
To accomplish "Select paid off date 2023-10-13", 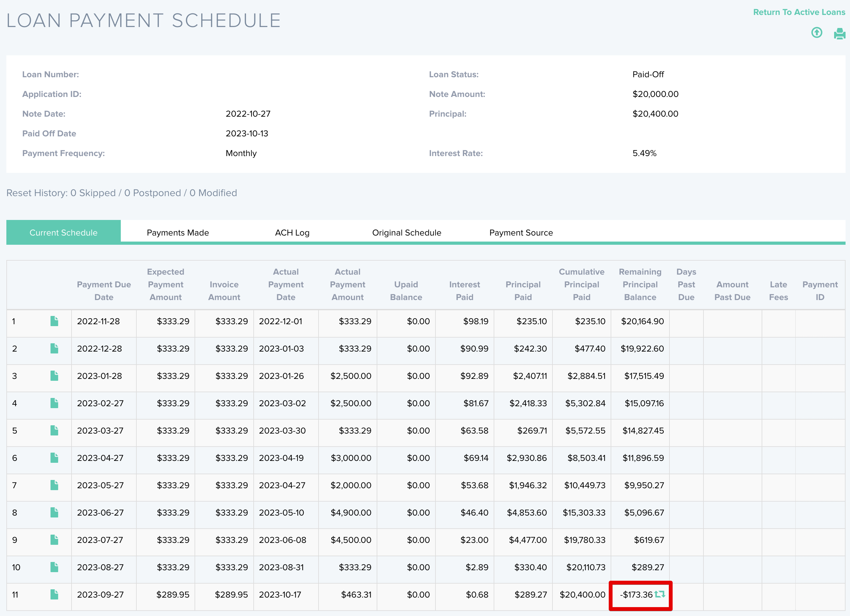I will point(247,133).
